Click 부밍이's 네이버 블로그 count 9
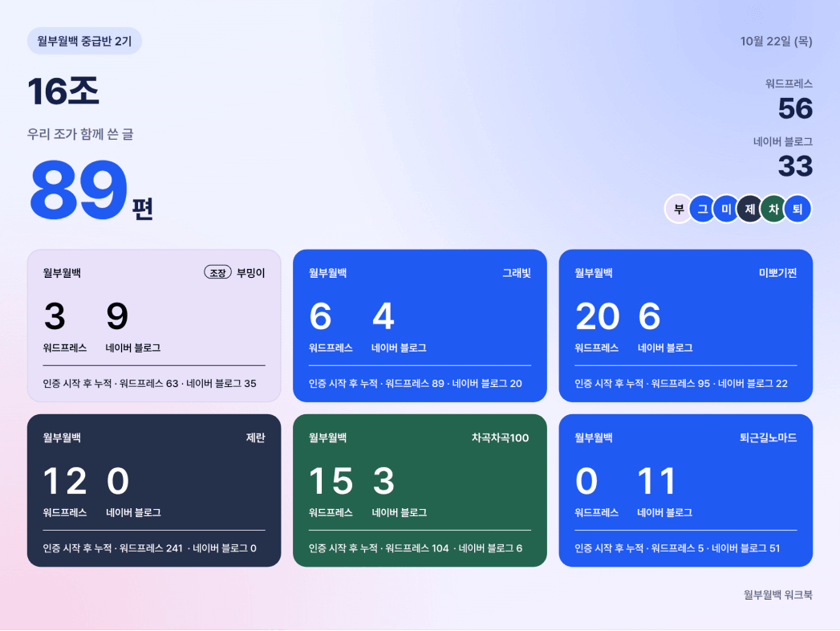This screenshot has height=631, width=840. click(x=117, y=315)
